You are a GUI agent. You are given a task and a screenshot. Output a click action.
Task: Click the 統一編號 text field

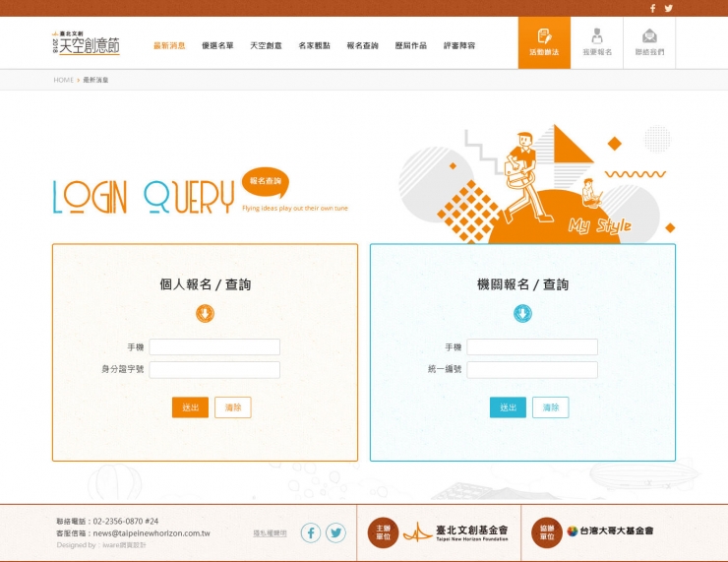click(532, 370)
